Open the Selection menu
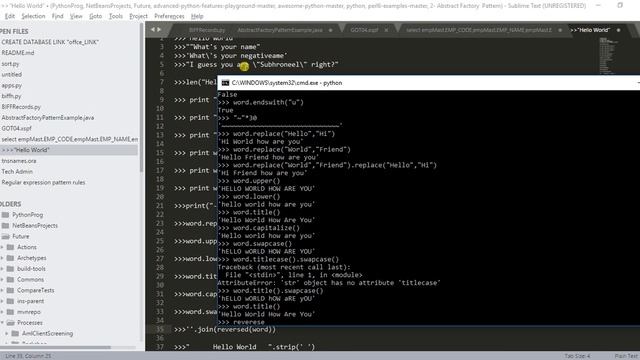 click(33, 16)
